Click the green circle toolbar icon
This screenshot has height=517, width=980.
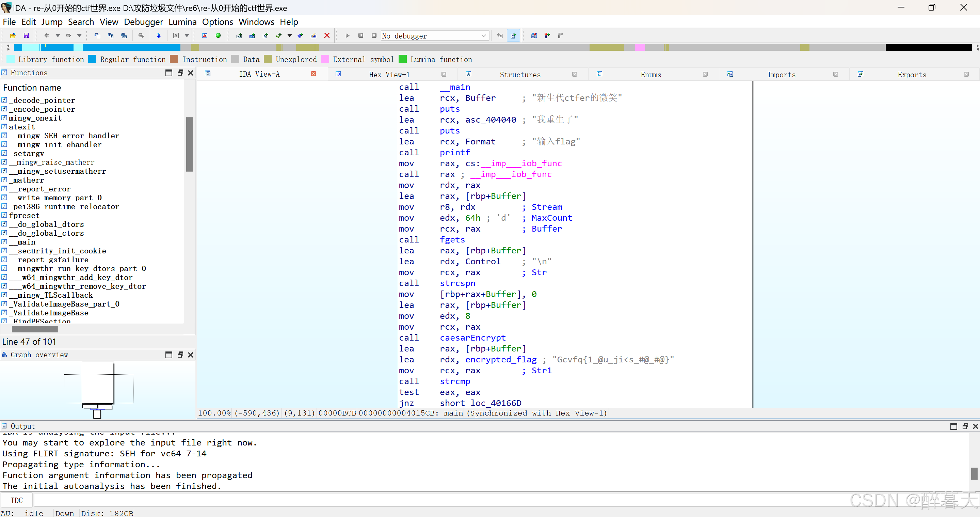click(x=218, y=35)
